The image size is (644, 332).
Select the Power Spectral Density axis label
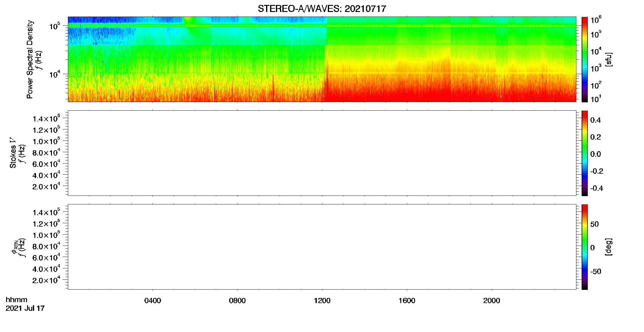30,59
